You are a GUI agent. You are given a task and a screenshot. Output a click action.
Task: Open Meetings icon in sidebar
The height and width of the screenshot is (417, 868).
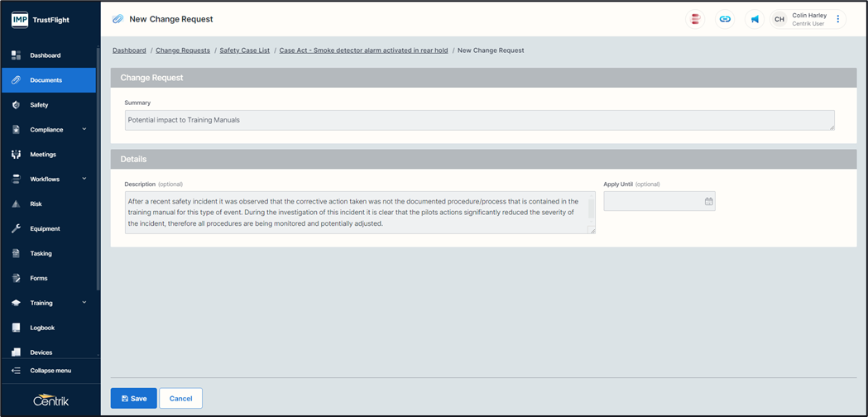[16, 155]
